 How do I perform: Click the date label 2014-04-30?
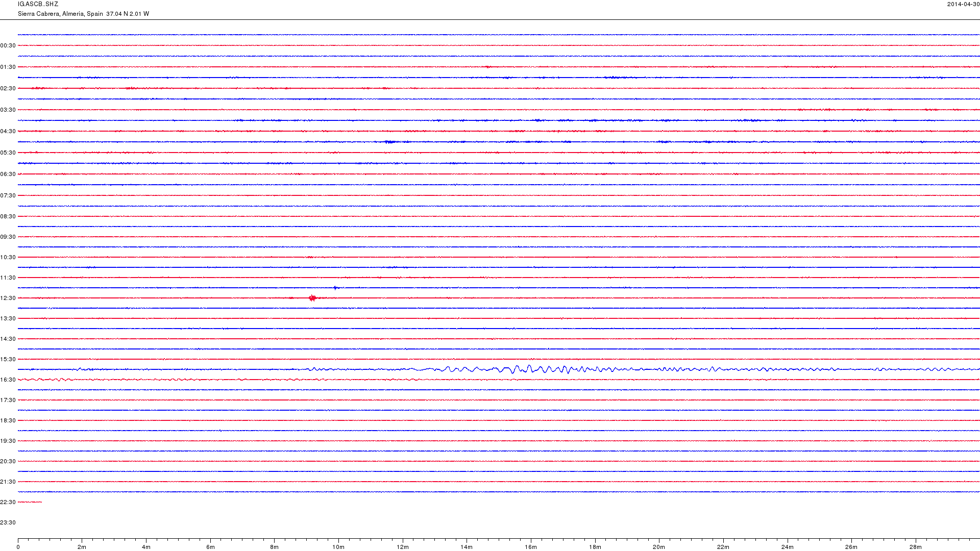pyautogui.click(x=963, y=4)
